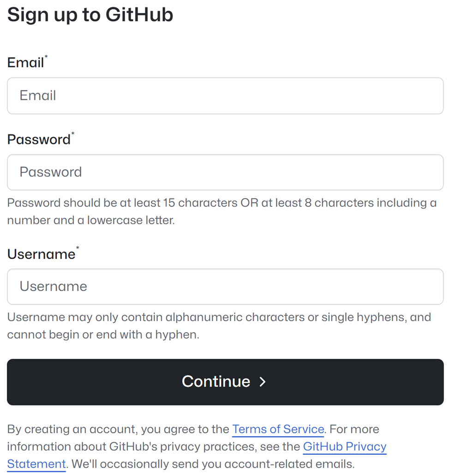Viewport: 450px width, 476px height.
Task: Click the Username placeholder text
Action: 54,286
